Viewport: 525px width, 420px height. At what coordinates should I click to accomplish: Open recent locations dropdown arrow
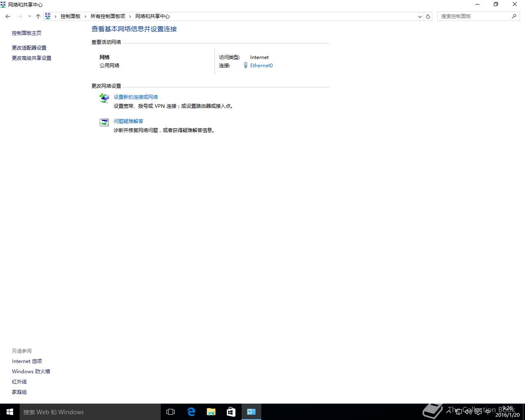tap(30, 16)
